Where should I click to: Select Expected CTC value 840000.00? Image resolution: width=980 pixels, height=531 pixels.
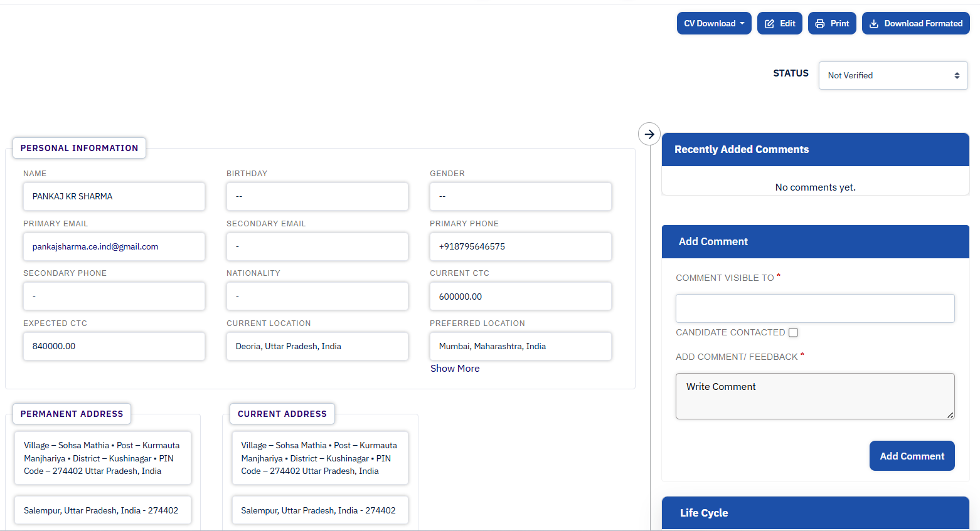click(x=114, y=346)
